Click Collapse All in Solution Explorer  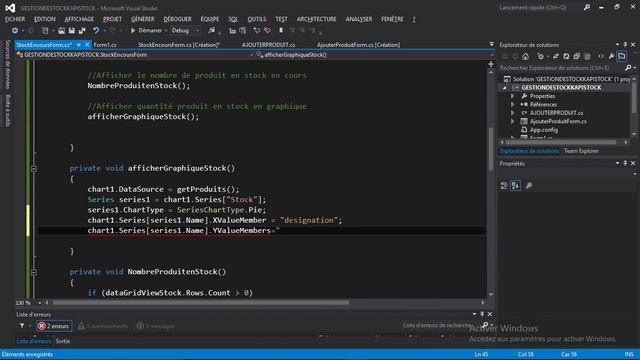point(576,56)
